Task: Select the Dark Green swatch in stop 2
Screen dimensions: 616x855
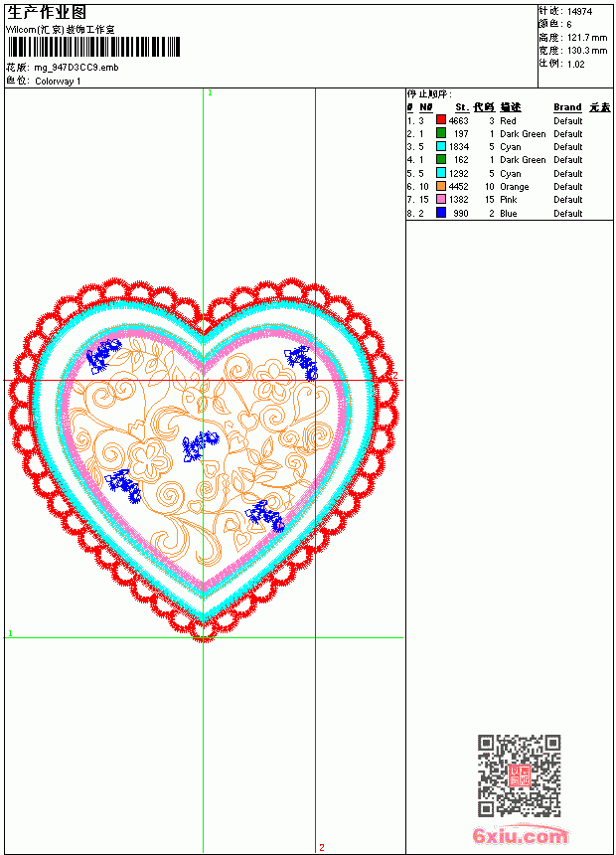Action: (441, 133)
